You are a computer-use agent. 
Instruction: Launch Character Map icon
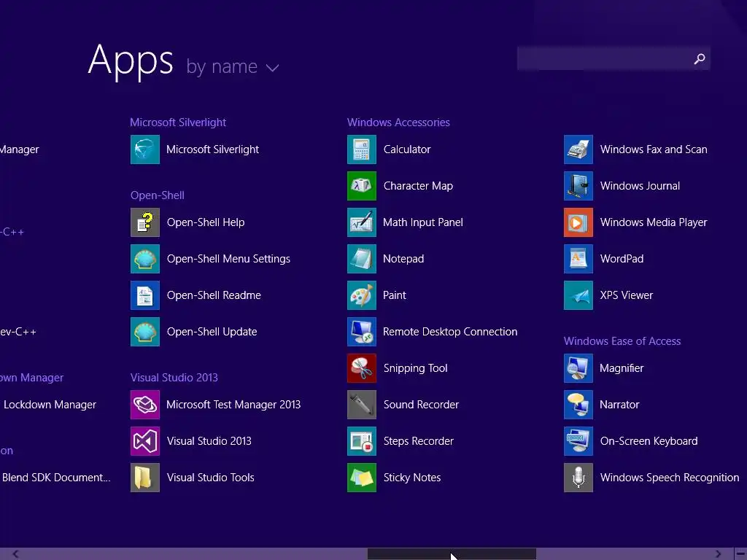coord(362,186)
